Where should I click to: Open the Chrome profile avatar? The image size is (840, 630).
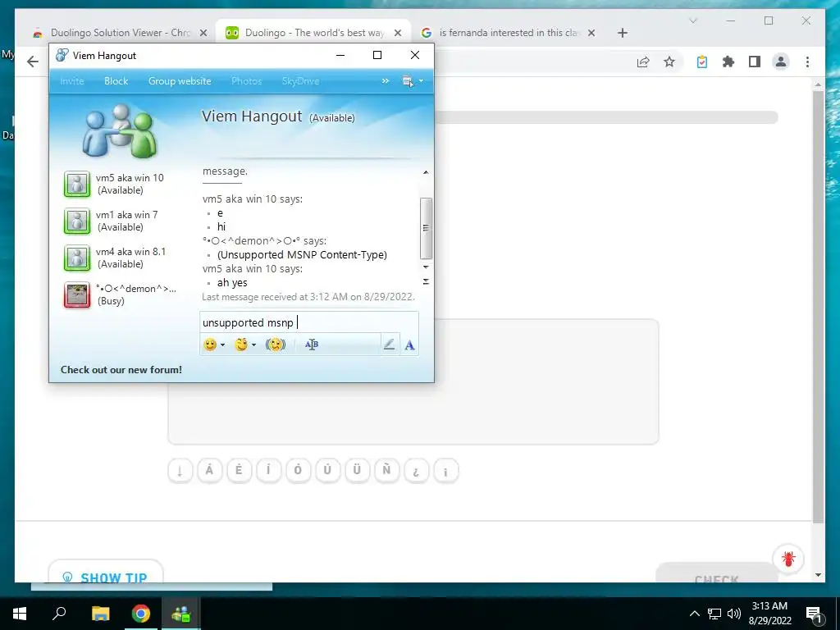781,62
